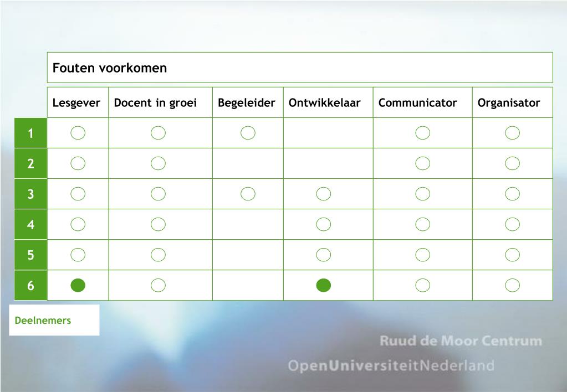Select Ontwikkelaar radio button in row 3
The height and width of the screenshot is (392, 567).
(x=323, y=194)
